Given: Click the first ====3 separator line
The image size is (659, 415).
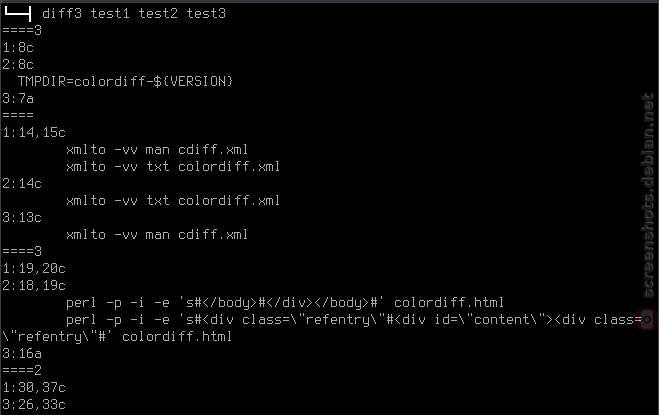Looking at the screenshot, I should pos(22,30).
